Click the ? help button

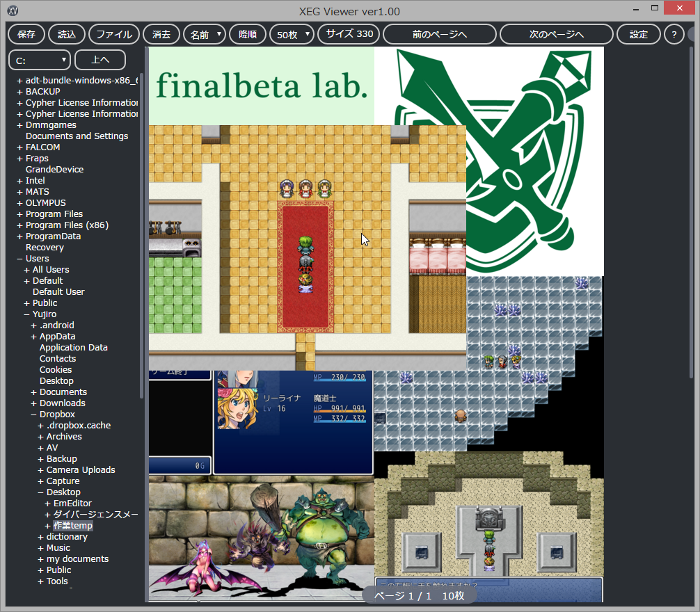(x=674, y=34)
